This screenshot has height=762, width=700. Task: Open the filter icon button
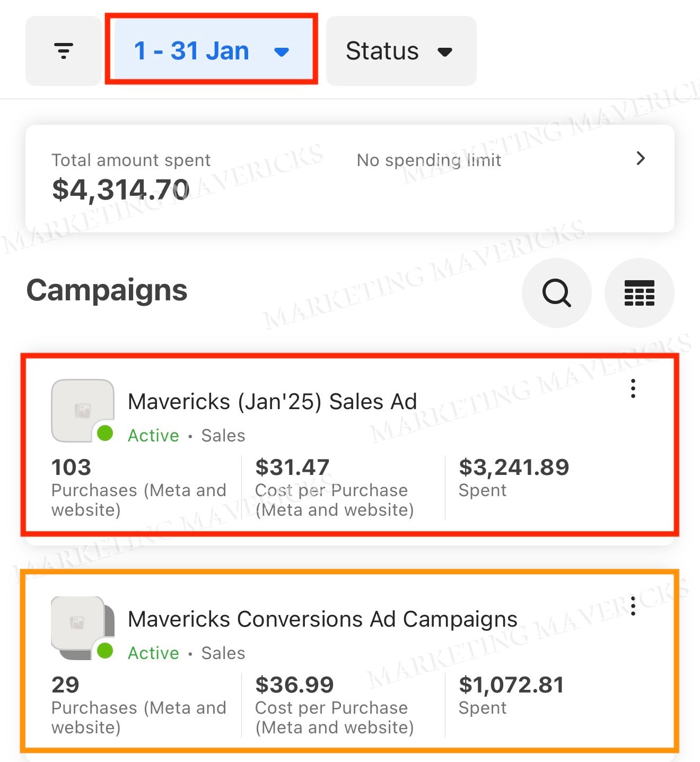(64, 51)
